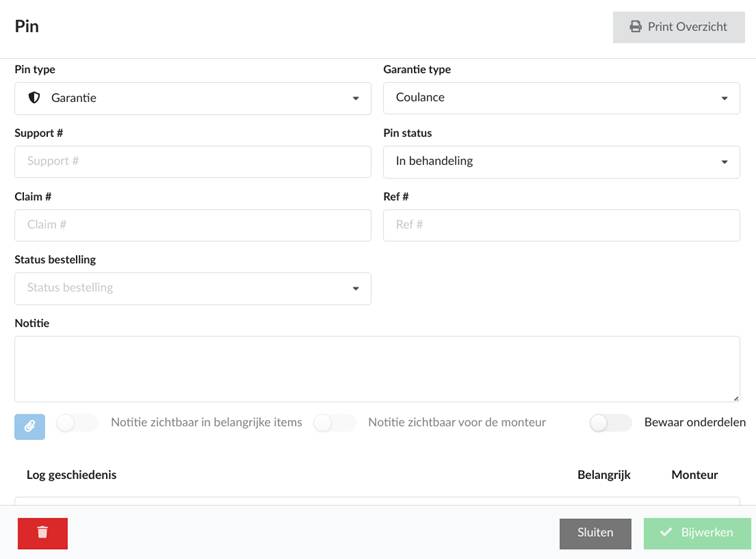Toggle Notitie zichtbaar in belangrijke items
756x559 pixels.
click(77, 423)
